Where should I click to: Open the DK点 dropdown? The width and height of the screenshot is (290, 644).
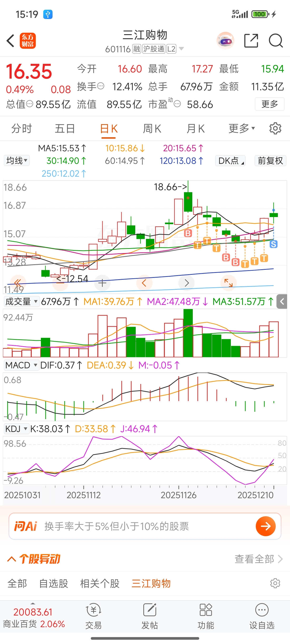230,161
